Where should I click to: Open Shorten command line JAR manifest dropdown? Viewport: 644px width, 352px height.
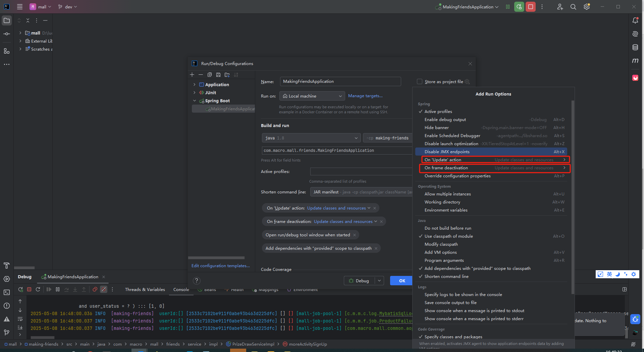click(362, 192)
